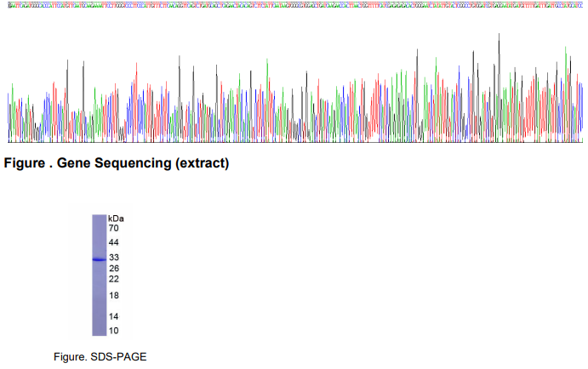Click the kDa unit label beside gel
588x369 pixels.
coord(116,219)
